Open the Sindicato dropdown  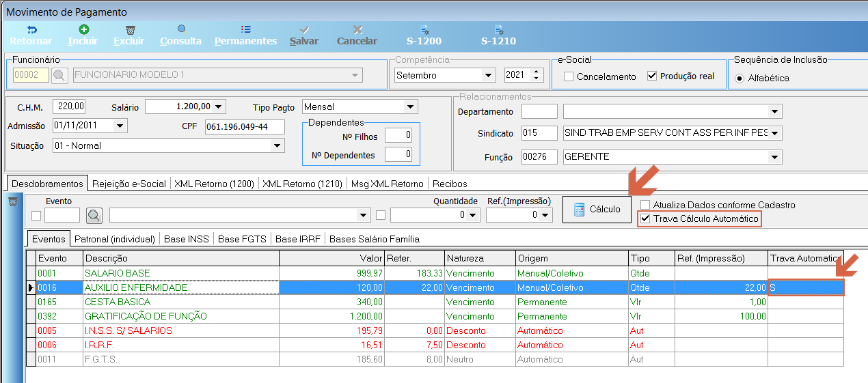click(775, 133)
